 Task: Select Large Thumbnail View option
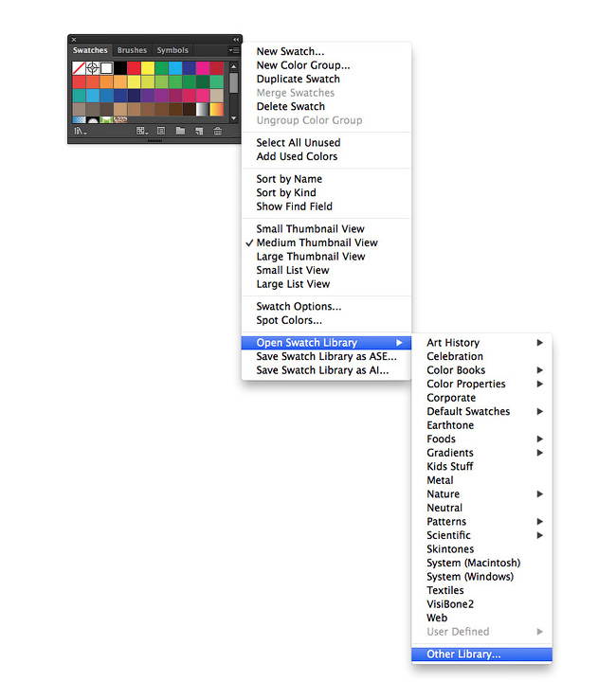(x=326, y=257)
